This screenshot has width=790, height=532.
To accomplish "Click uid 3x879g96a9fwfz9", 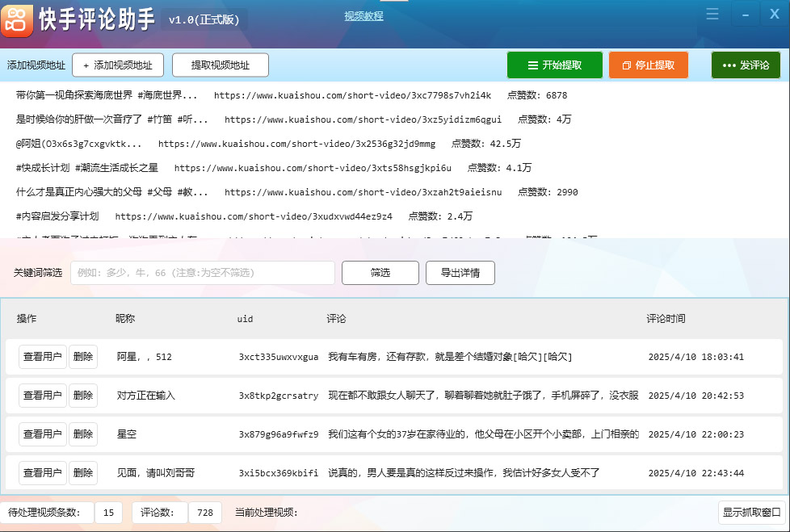I will [x=279, y=434].
